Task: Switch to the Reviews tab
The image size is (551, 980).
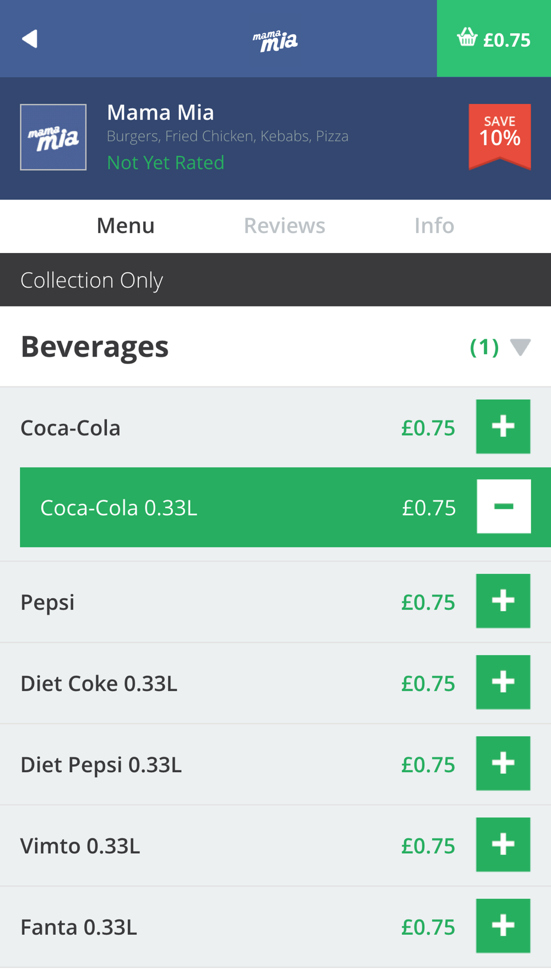Action: click(284, 225)
